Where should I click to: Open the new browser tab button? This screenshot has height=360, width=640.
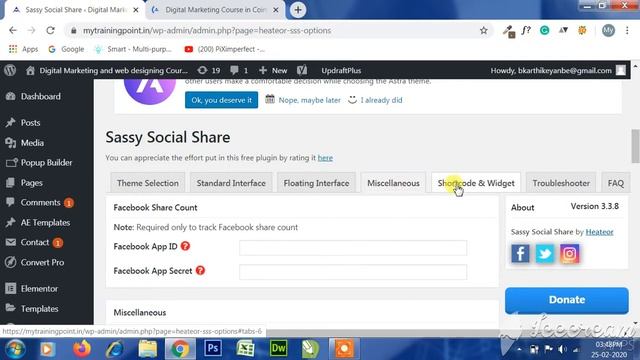(x=298, y=10)
